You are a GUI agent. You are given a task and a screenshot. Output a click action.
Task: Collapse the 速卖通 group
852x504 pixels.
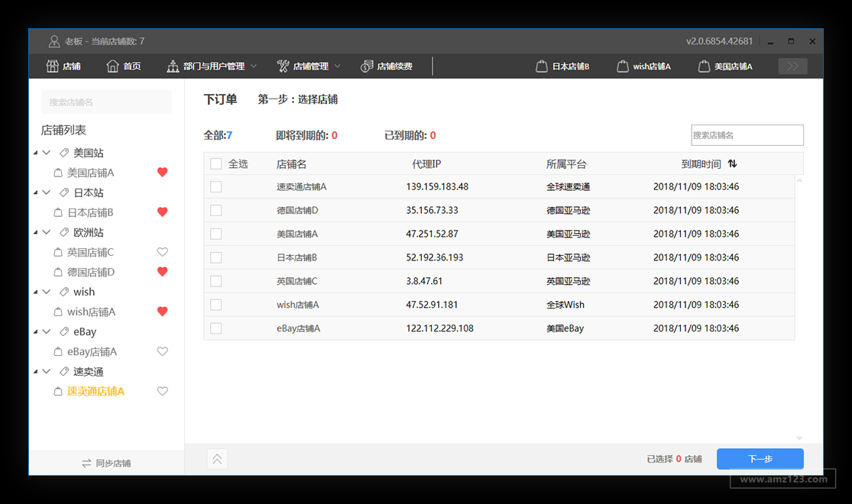[x=46, y=371]
